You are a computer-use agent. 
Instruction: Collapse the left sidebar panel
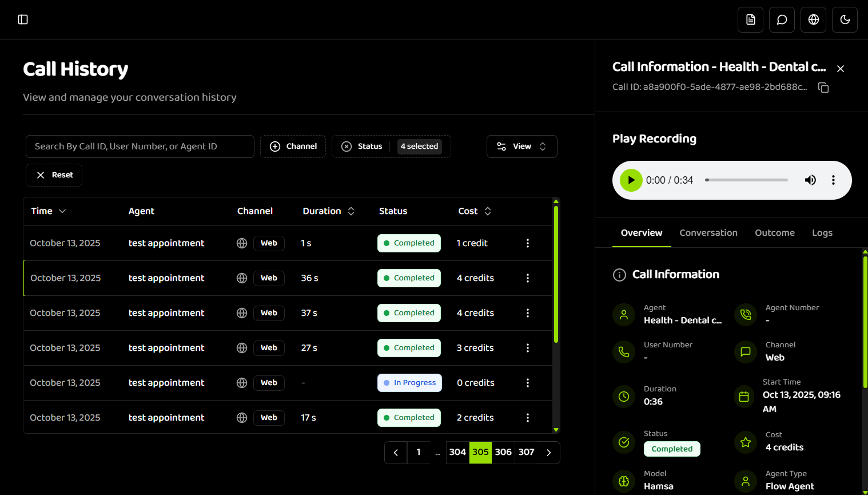(x=23, y=19)
